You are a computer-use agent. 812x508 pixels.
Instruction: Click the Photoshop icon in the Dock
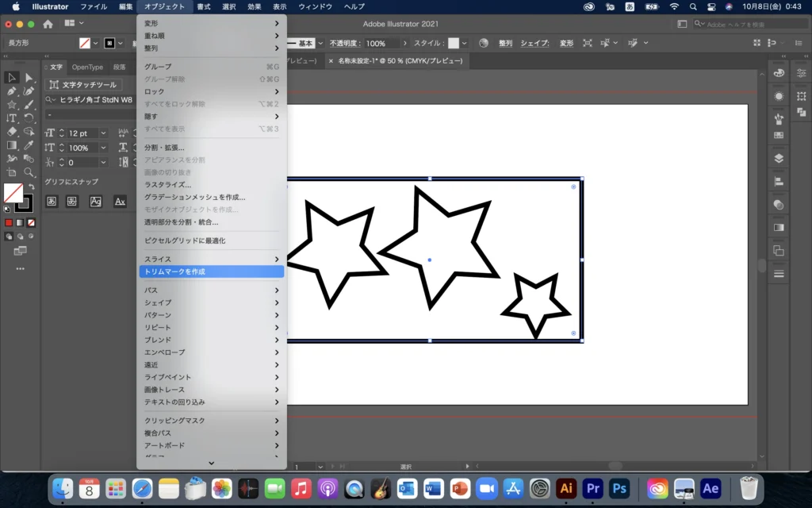pyautogui.click(x=619, y=488)
